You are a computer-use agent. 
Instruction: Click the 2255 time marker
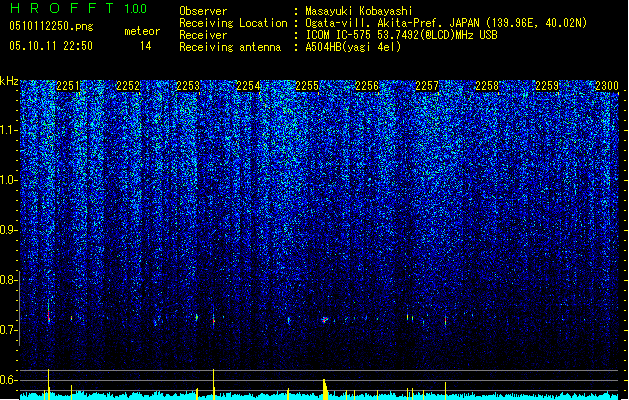307,86
